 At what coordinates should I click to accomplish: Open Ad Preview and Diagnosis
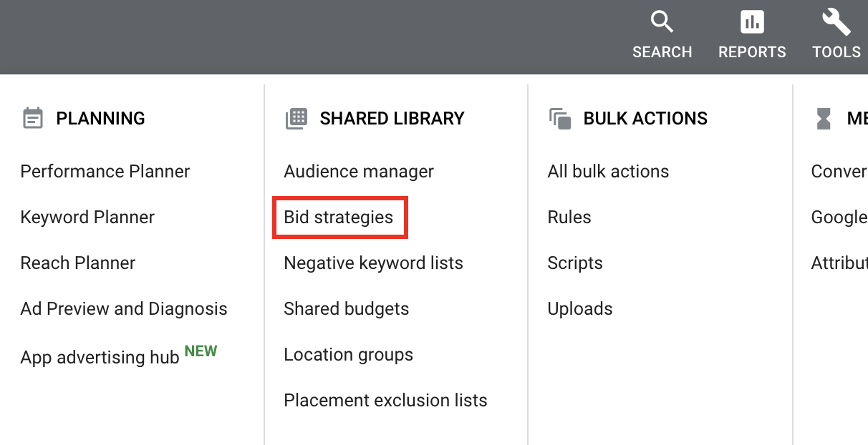click(x=124, y=309)
